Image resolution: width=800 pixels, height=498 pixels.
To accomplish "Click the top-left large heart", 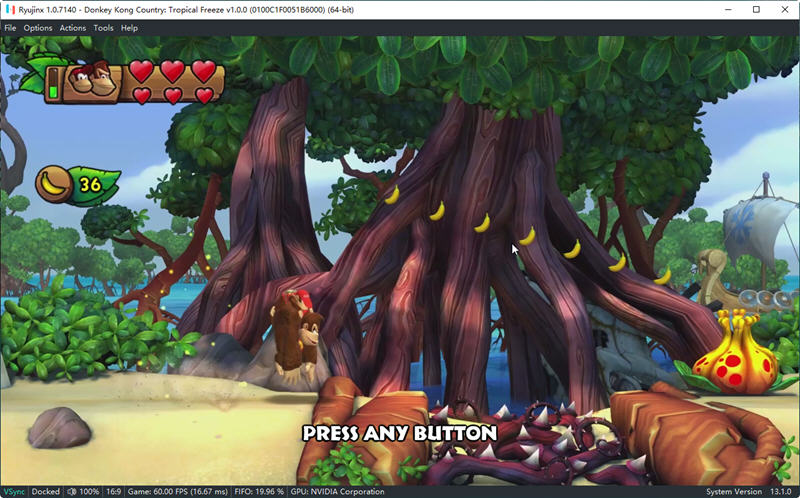I will (141, 70).
